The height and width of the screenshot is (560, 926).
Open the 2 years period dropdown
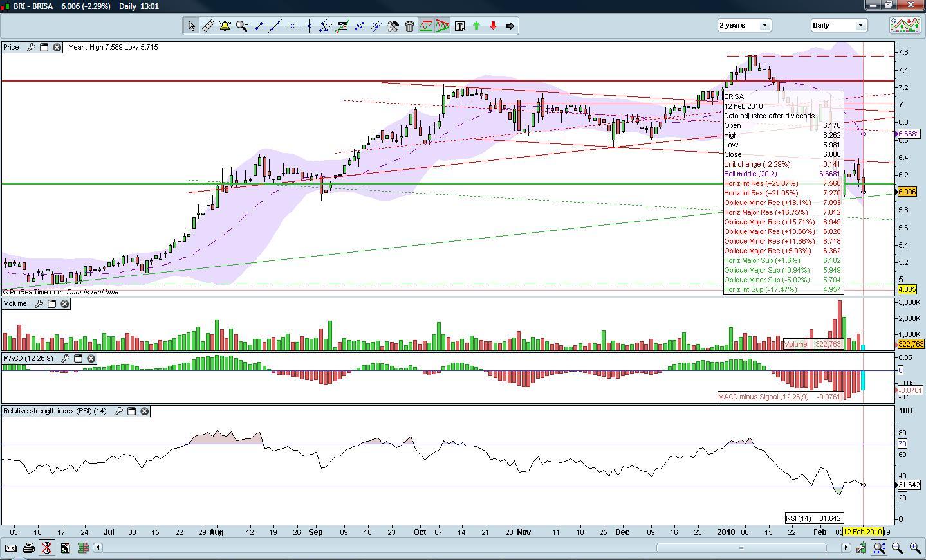[x=744, y=25]
